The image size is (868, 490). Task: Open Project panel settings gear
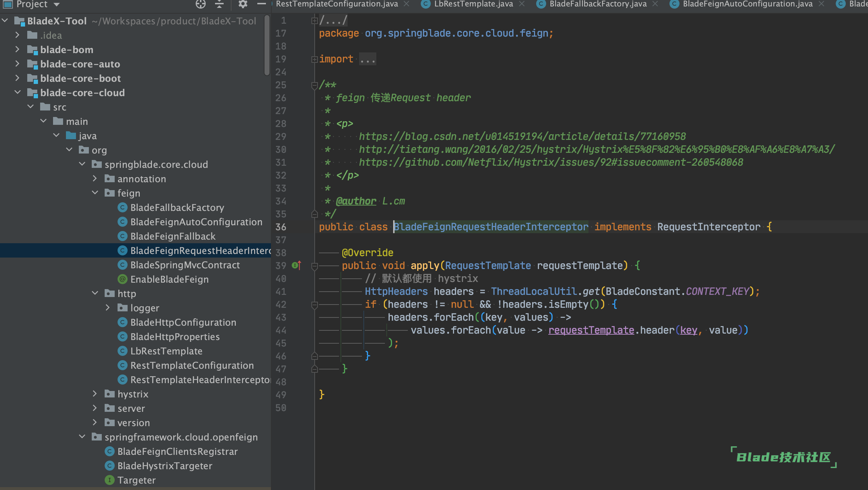[x=243, y=4]
